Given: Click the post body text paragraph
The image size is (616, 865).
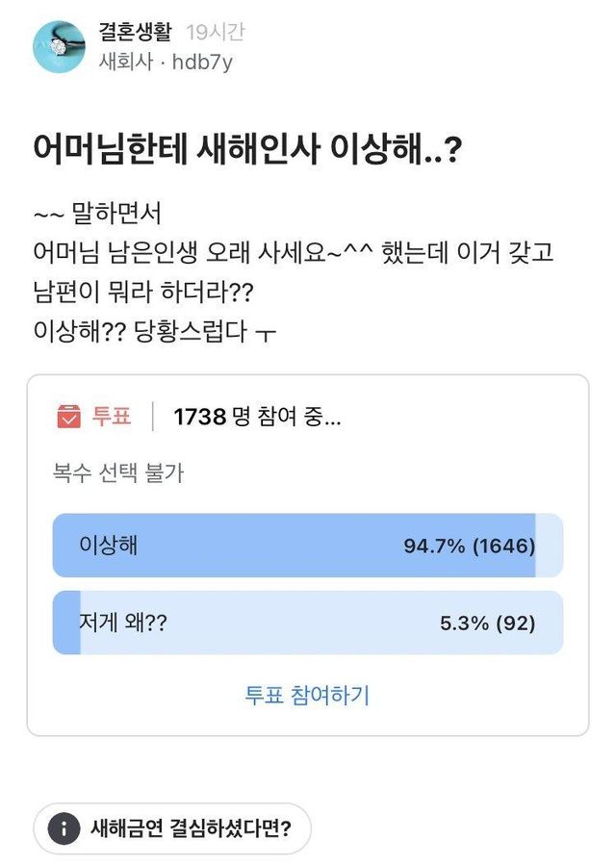Looking at the screenshot, I should 294,272.
